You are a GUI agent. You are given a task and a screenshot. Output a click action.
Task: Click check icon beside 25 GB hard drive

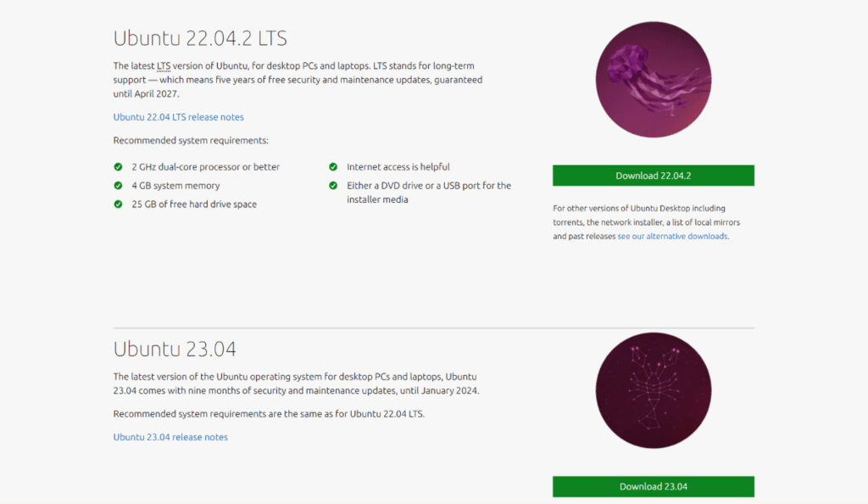[x=118, y=204]
